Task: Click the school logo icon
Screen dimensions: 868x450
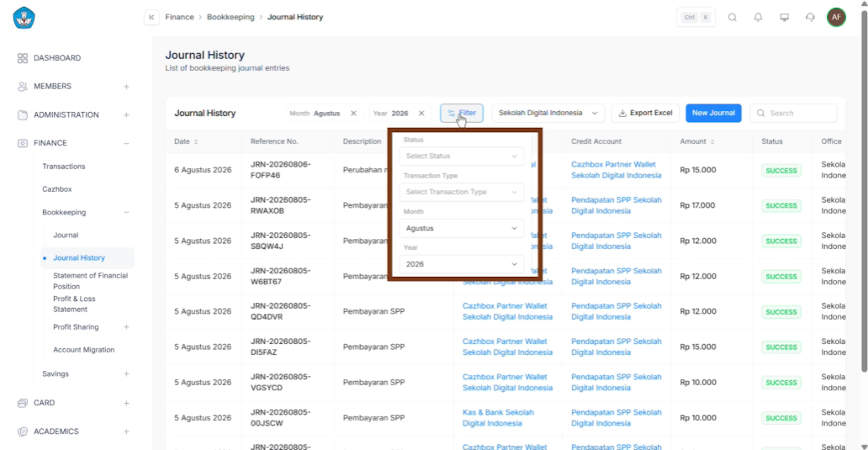Action: pos(24,17)
